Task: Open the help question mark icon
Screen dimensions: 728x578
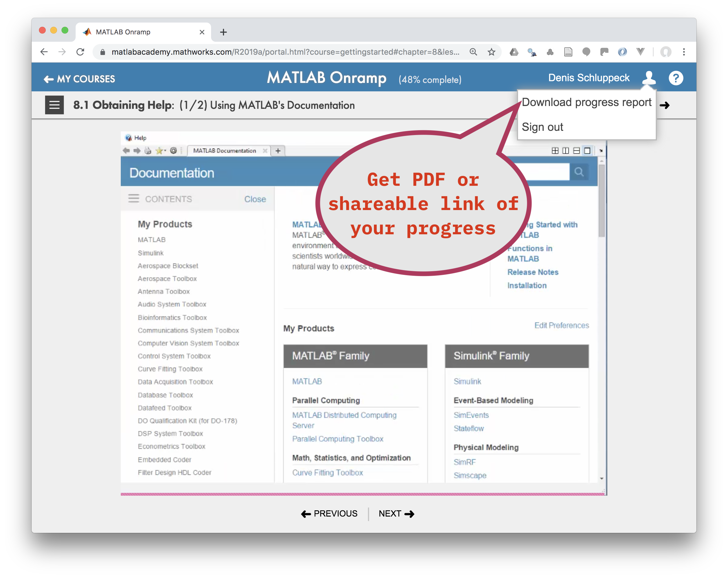Action: (676, 78)
